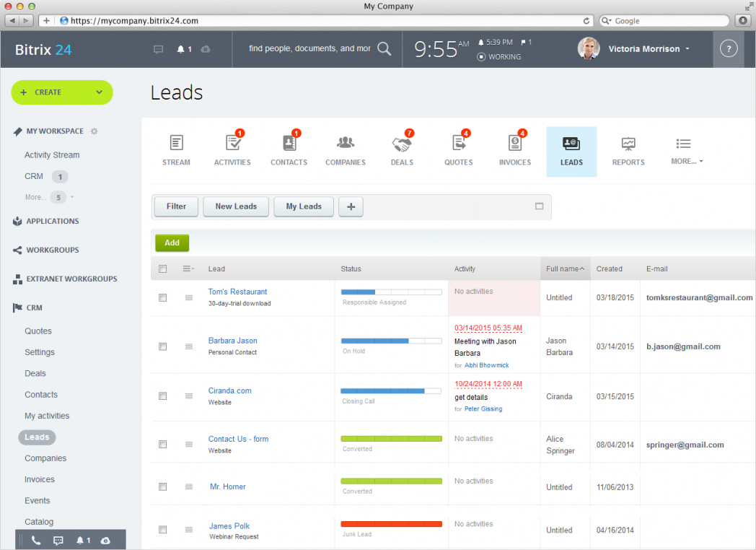Select Activity Stream in sidebar
This screenshot has height=550, width=756.
click(52, 155)
